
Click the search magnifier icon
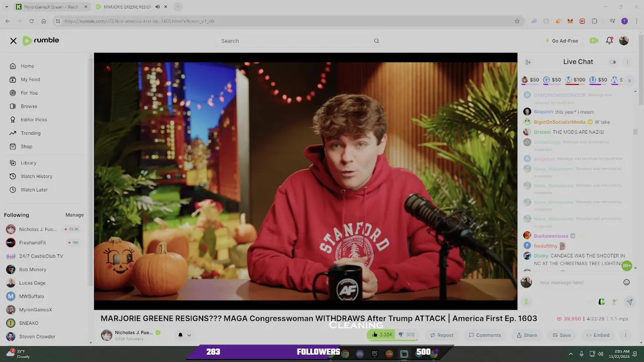tap(376, 41)
